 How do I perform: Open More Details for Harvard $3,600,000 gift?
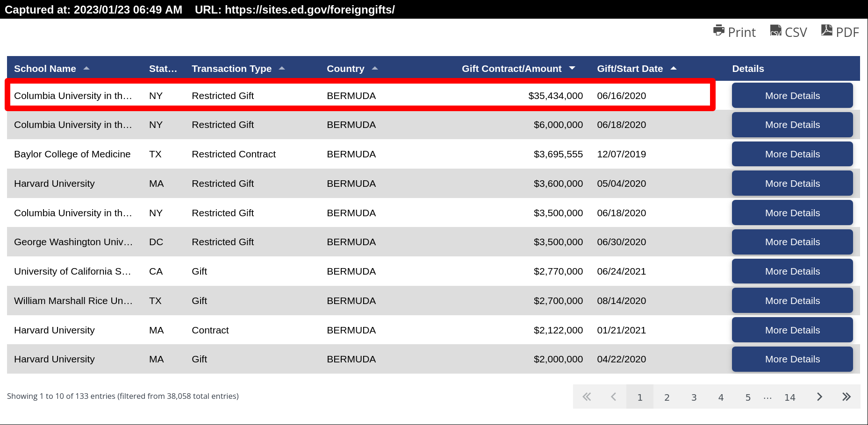coord(792,184)
